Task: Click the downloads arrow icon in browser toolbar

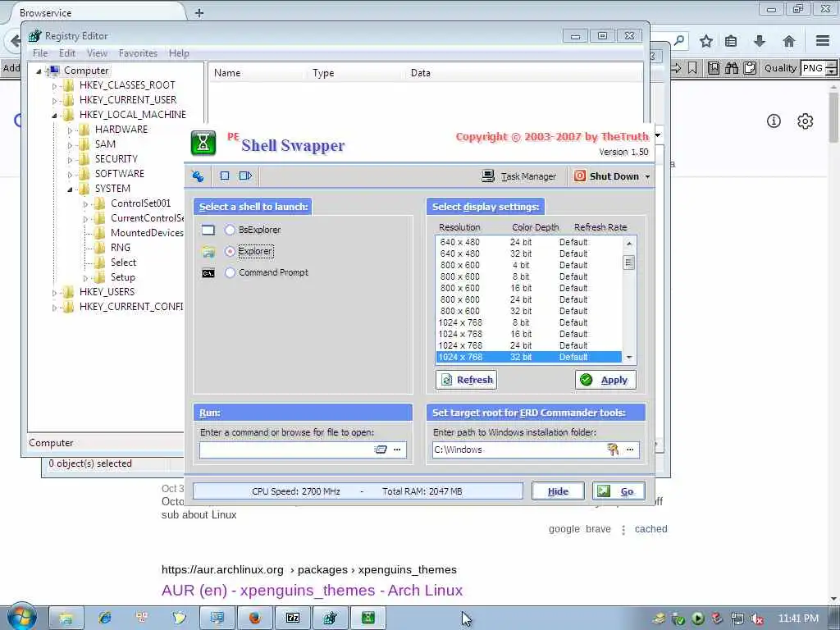Action: (x=759, y=41)
